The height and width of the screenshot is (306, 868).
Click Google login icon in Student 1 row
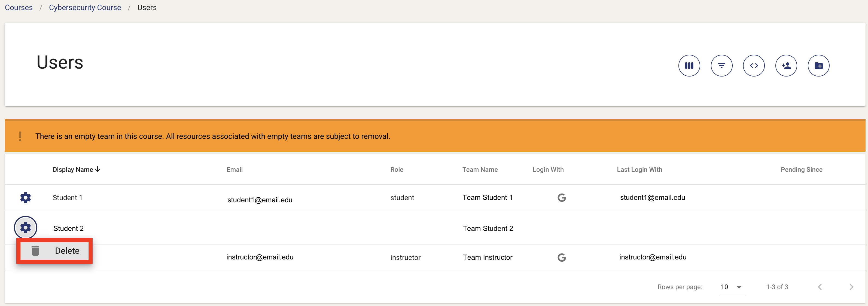[x=561, y=198]
